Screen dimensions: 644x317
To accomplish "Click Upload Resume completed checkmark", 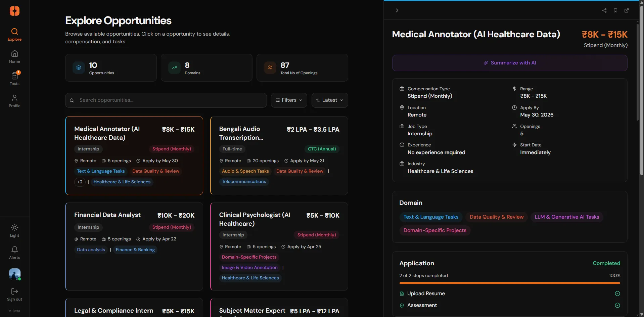I will [617, 293].
